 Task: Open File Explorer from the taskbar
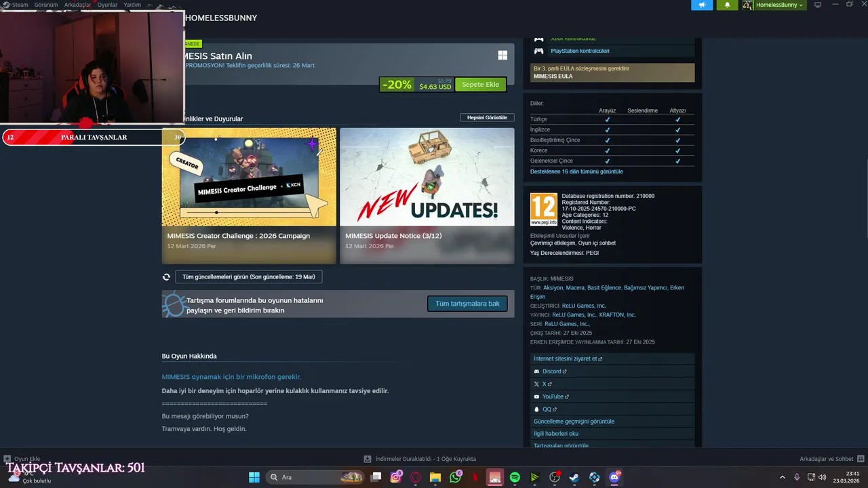click(435, 477)
